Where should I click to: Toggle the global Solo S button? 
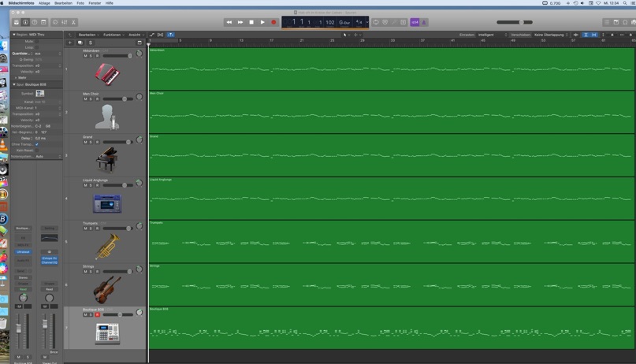pos(91,43)
